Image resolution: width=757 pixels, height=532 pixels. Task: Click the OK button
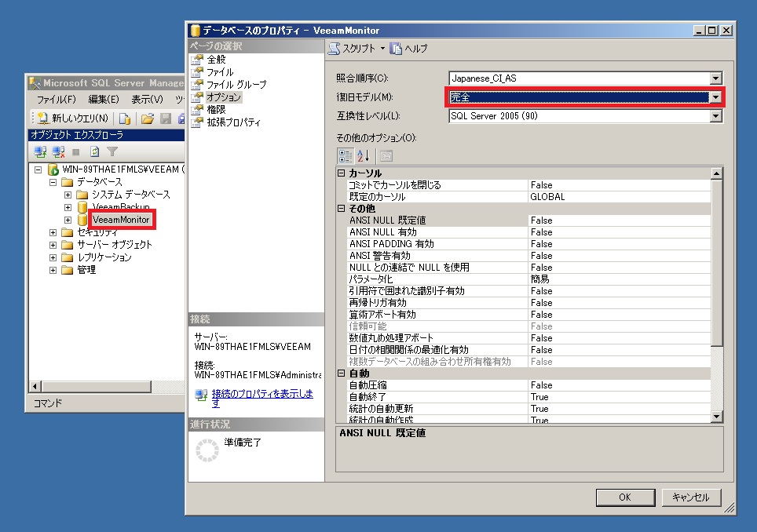(625, 497)
